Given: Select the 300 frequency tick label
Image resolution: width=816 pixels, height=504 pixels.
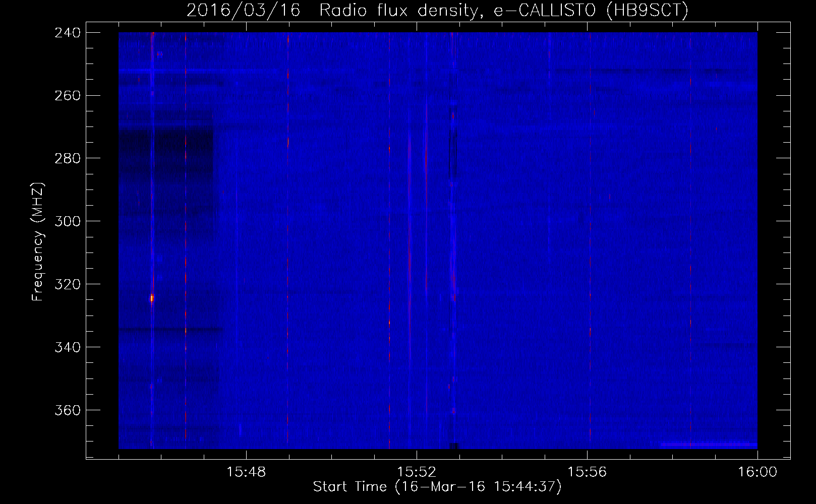Looking at the screenshot, I should [67, 222].
